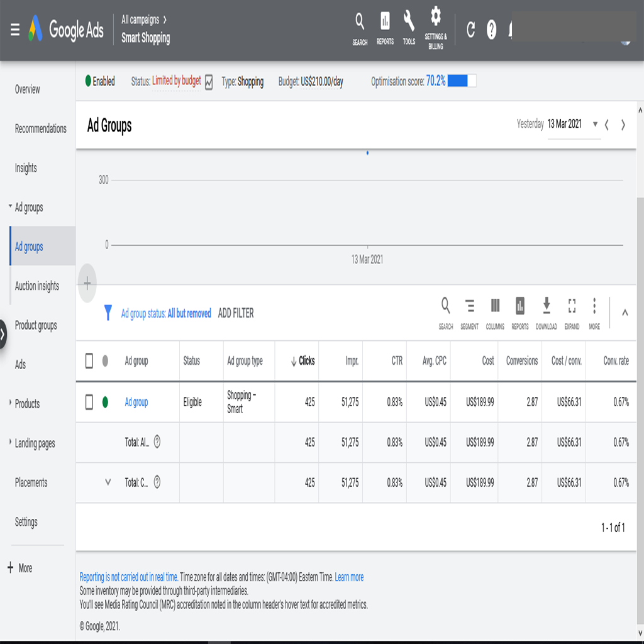Open the hamburger navigation menu

click(15, 30)
